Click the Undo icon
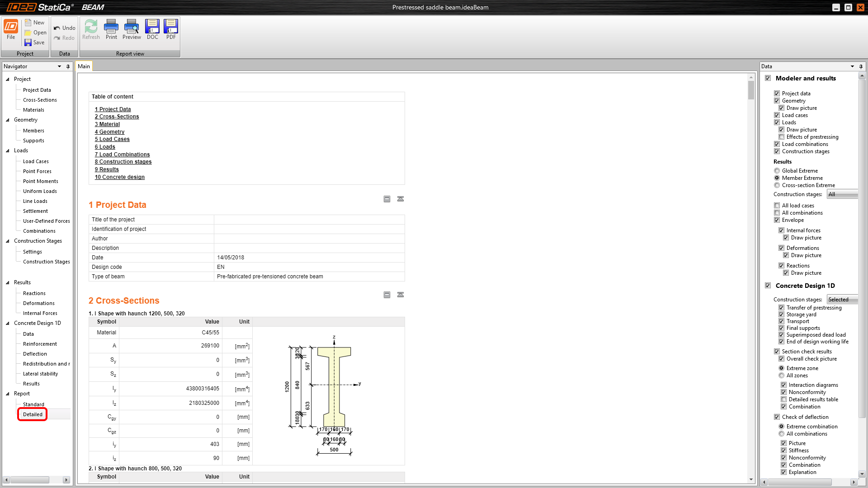The height and width of the screenshot is (488, 868). click(x=57, y=28)
